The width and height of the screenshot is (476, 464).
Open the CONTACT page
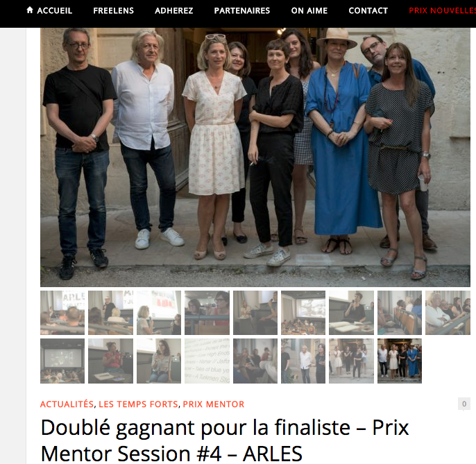(x=368, y=10)
